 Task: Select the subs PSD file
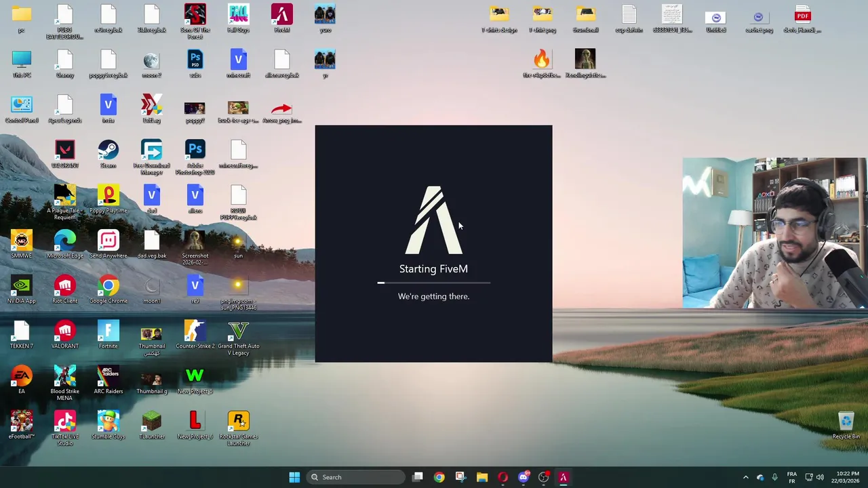[195, 64]
